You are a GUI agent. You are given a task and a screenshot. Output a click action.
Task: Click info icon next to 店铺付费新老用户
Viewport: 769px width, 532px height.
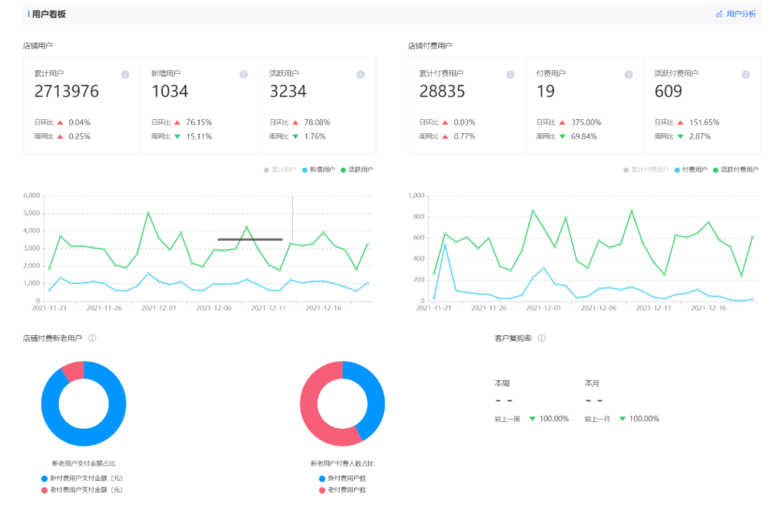92,338
